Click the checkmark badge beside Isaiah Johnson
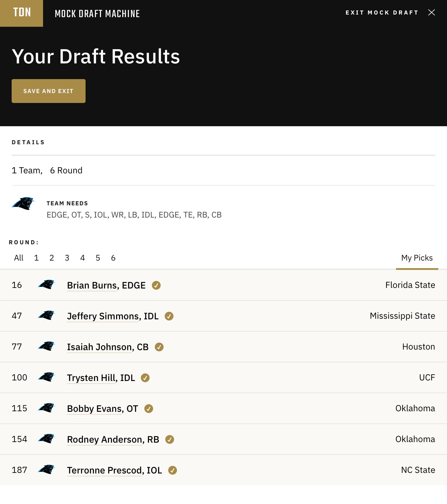 (x=159, y=347)
